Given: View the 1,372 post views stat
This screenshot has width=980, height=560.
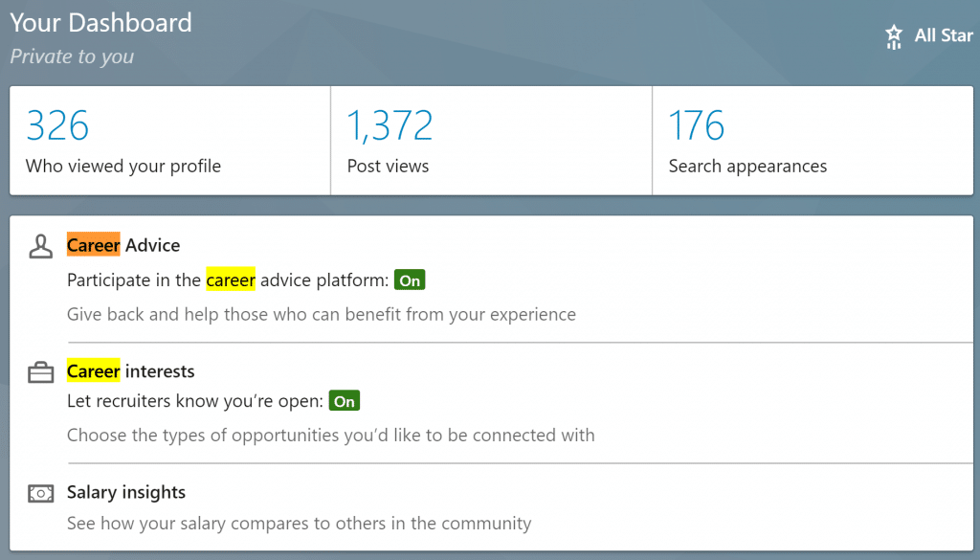Looking at the screenshot, I should 390,125.
